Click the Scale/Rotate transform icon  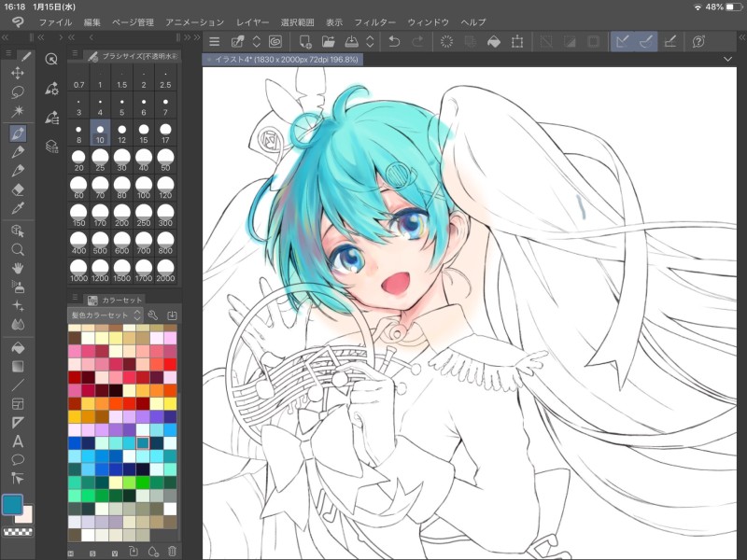pos(517,42)
